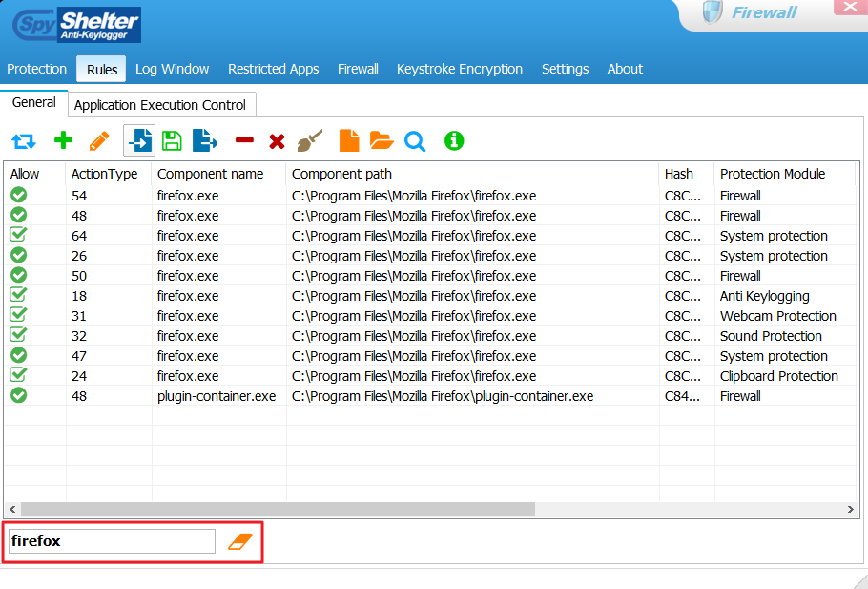Click the filter field containing firefox
This screenshot has height=589, width=868.
[x=112, y=541]
